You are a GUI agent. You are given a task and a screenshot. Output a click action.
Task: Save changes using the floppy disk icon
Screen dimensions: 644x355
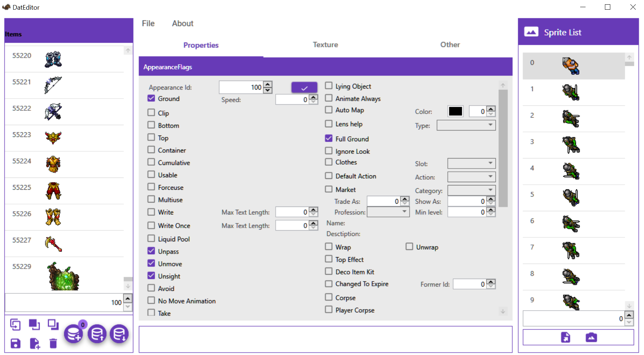[15, 344]
